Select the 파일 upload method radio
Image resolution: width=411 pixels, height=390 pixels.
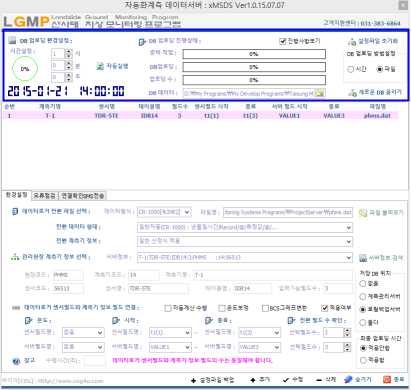coord(379,69)
